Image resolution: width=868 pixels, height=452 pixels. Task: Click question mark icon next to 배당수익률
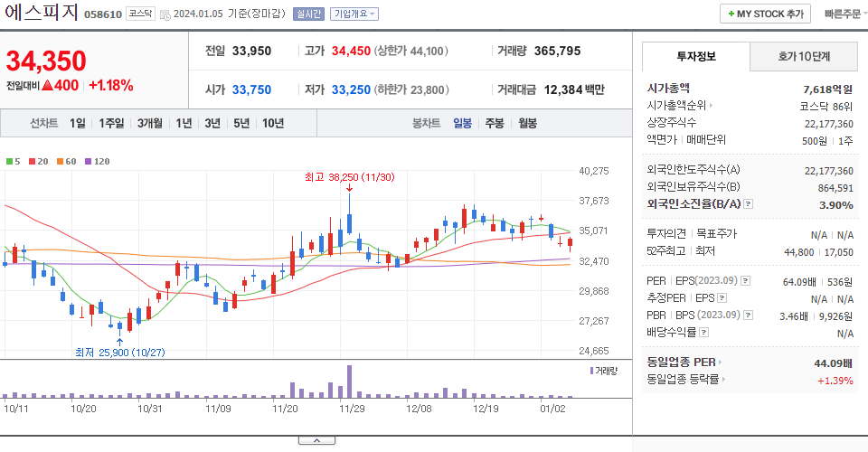click(x=703, y=333)
